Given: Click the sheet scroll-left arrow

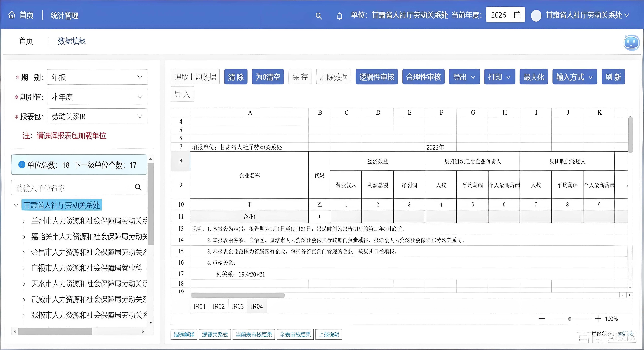Looking at the screenshot, I should [623, 295].
